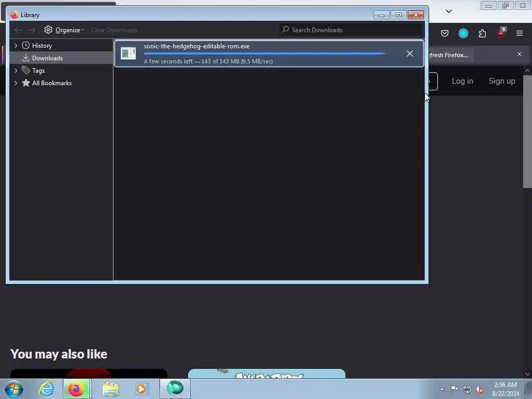
Task: Click Clear Downloads button
Action: tap(114, 30)
